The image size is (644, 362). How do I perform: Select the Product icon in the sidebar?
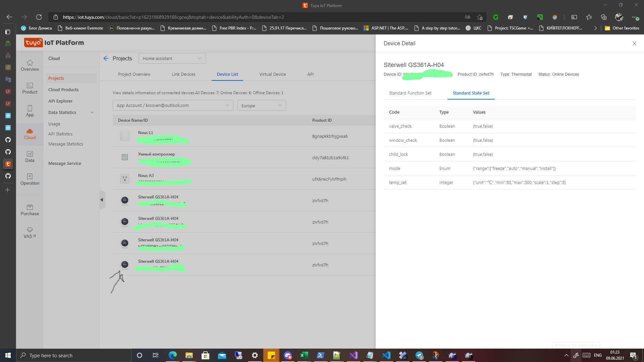[30, 88]
